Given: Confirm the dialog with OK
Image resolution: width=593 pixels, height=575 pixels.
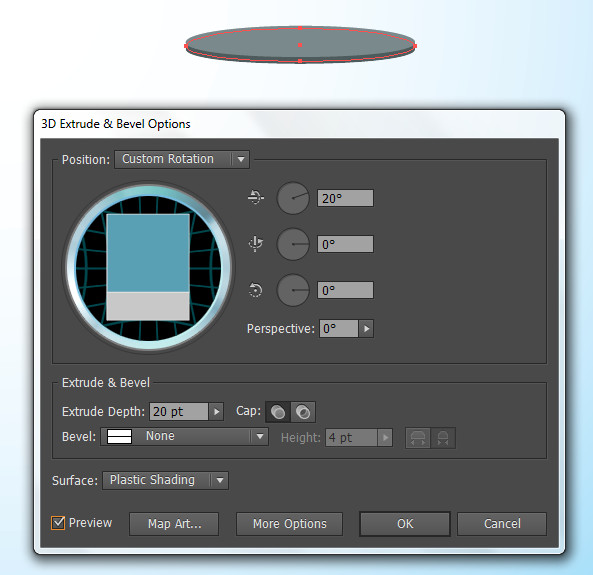Looking at the screenshot, I should (405, 524).
